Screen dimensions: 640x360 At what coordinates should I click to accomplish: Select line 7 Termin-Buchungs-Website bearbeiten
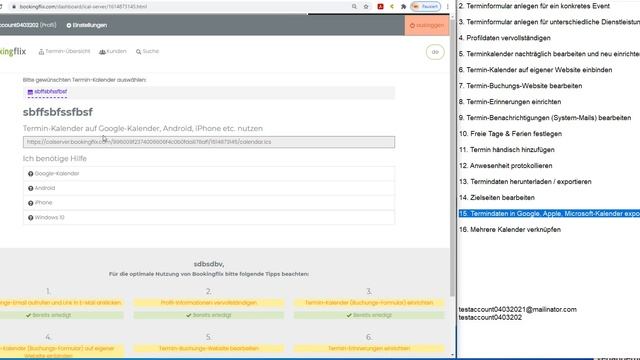point(520,86)
